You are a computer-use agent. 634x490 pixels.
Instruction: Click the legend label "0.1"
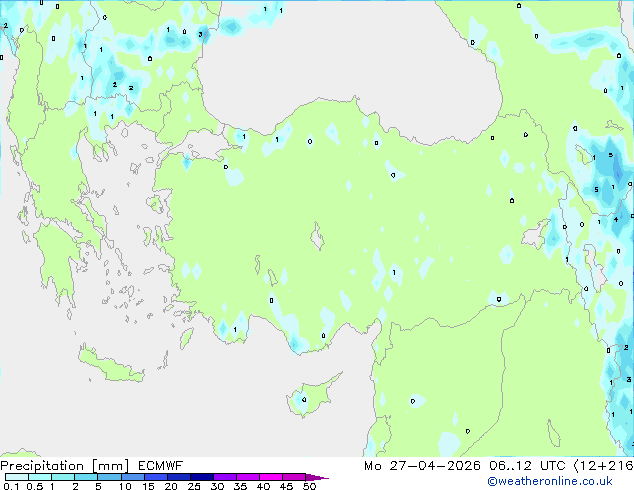click(11, 486)
